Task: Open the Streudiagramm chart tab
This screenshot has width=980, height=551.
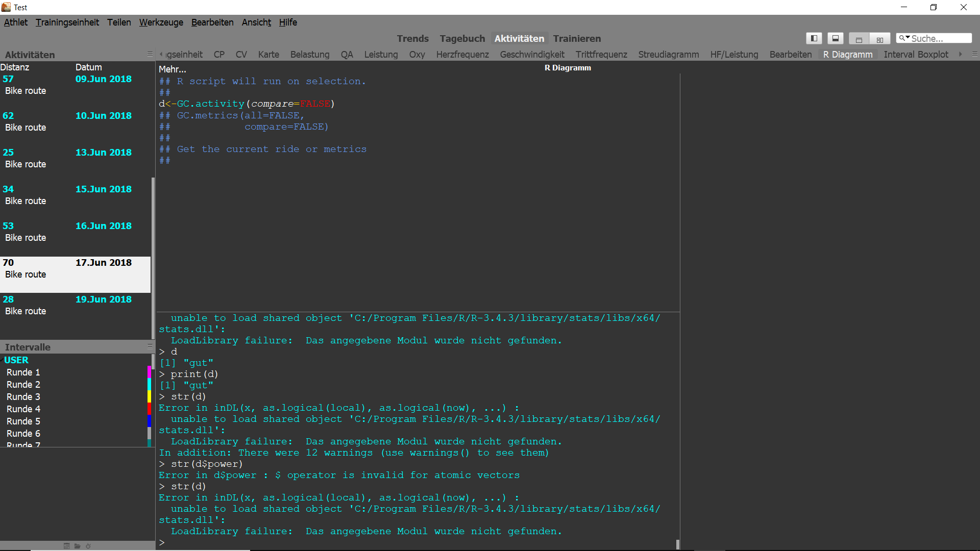Action: [669, 55]
